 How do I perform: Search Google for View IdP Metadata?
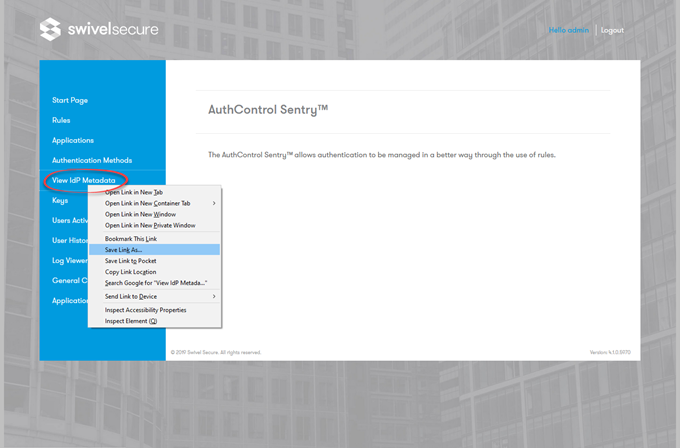pyautogui.click(x=155, y=283)
